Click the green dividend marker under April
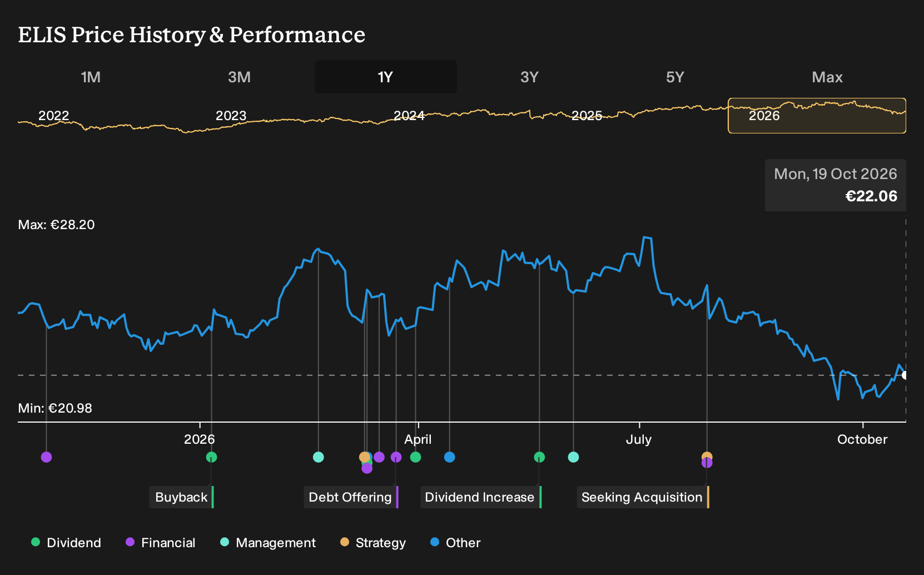Viewport: 924px width, 575px height. 415,457
